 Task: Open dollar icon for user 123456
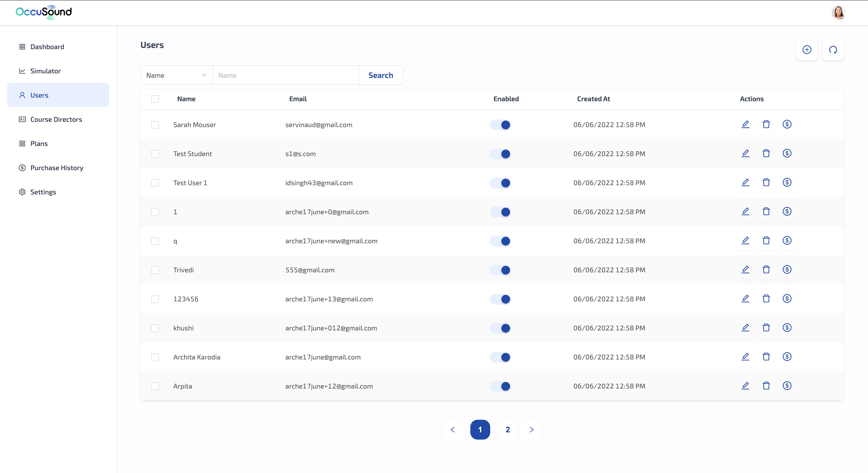(x=787, y=298)
